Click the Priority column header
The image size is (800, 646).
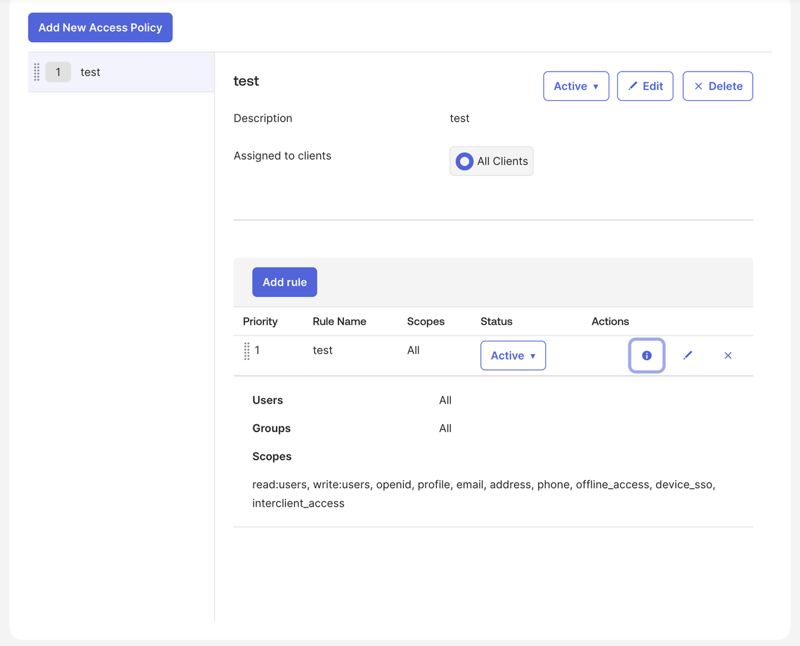point(260,321)
